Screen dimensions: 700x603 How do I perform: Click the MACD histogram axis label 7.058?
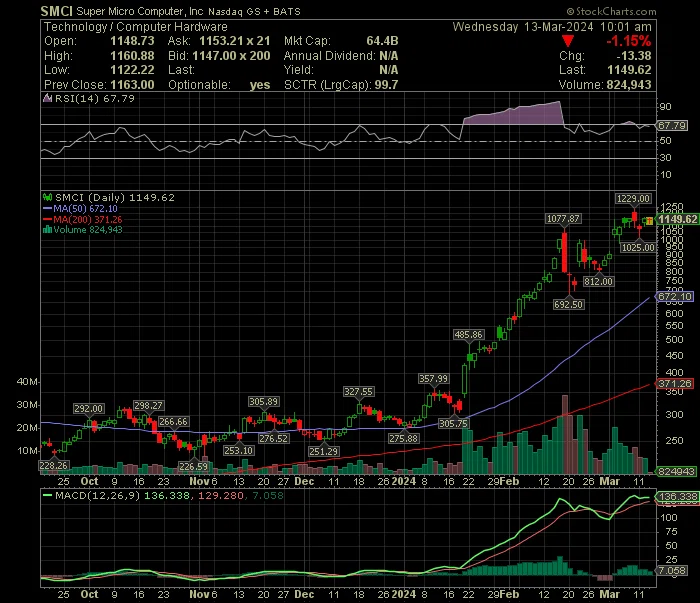[x=672, y=571]
